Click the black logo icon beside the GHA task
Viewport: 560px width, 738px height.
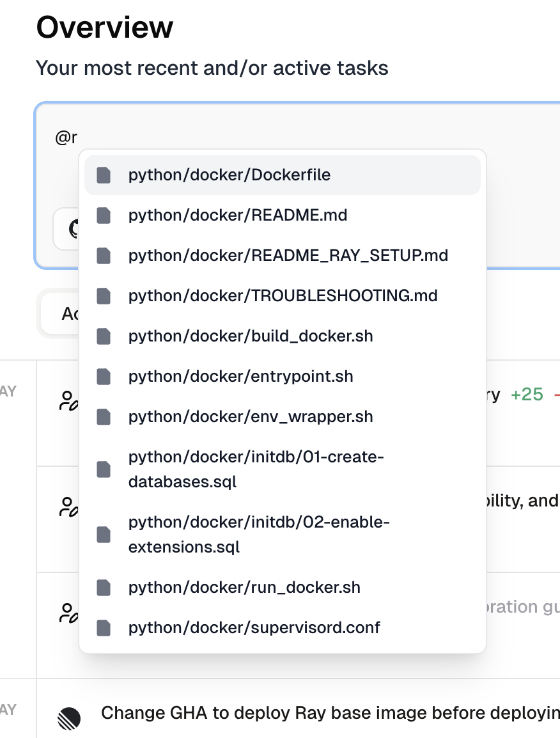(x=69, y=718)
